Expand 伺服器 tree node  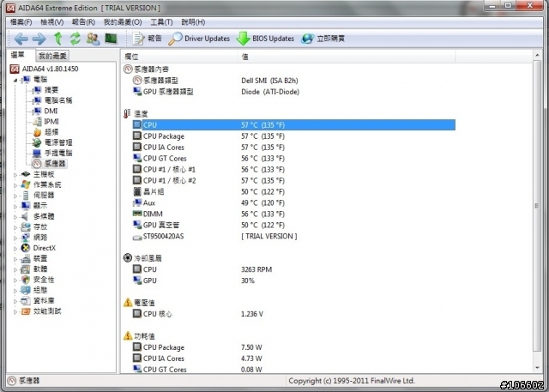click(x=15, y=196)
